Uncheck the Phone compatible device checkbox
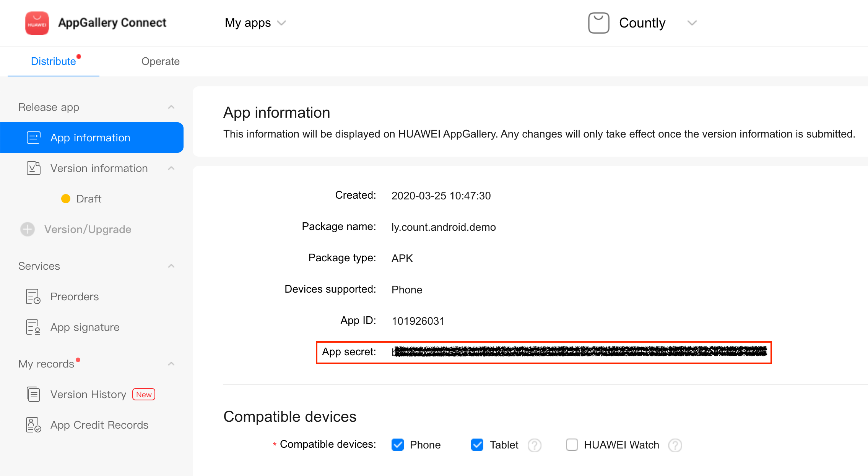This screenshot has width=868, height=476. tap(398, 445)
